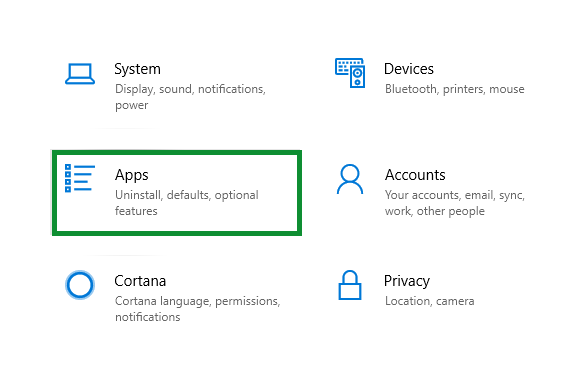Click the System laptop icon
The width and height of the screenshot is (561, 368).
(x=80, y=74)
